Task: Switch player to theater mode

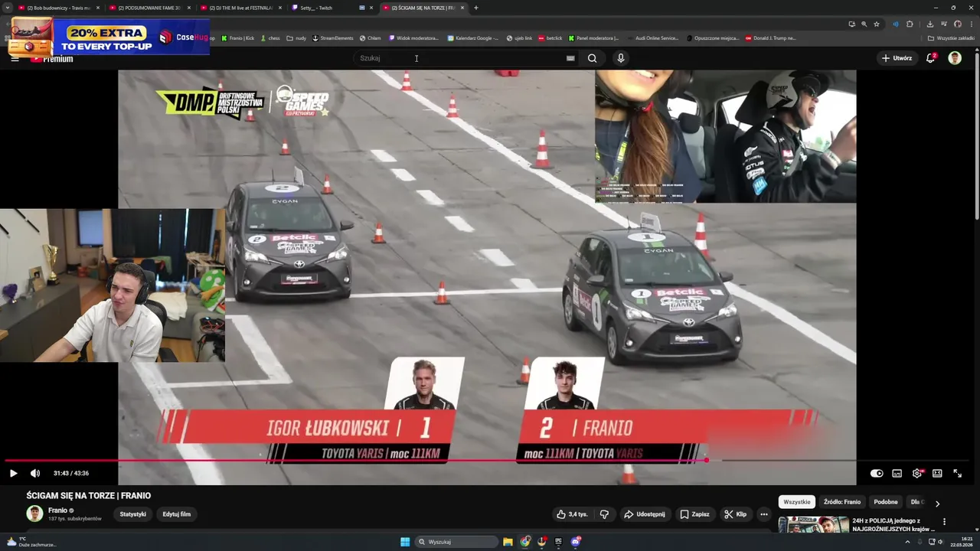Action: click(937, 473)
